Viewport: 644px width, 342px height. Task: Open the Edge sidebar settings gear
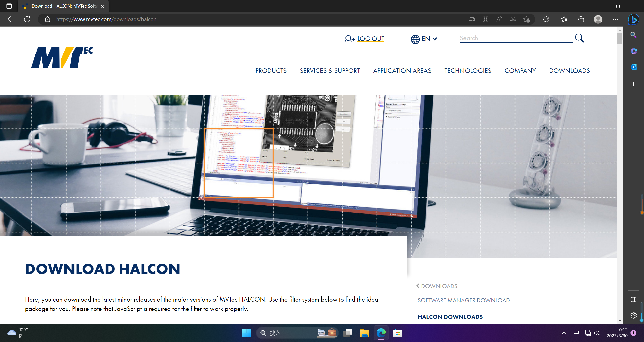click(634, 315)
